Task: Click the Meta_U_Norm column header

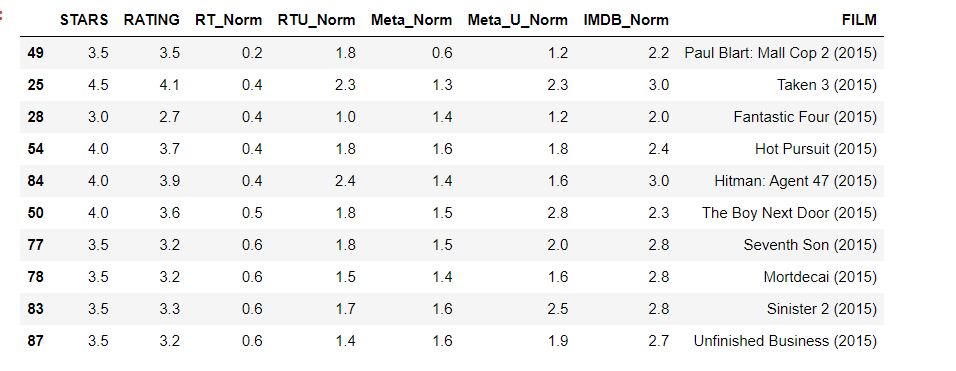Action: [x=518, y=20]
